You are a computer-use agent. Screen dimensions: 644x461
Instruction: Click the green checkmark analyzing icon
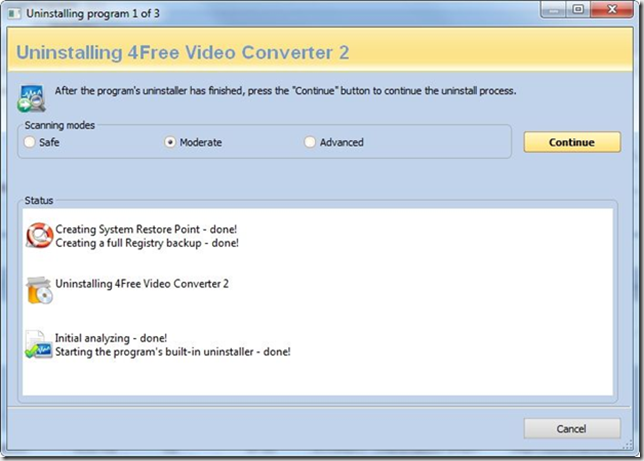pyautogui.click(x=39, y=344)
